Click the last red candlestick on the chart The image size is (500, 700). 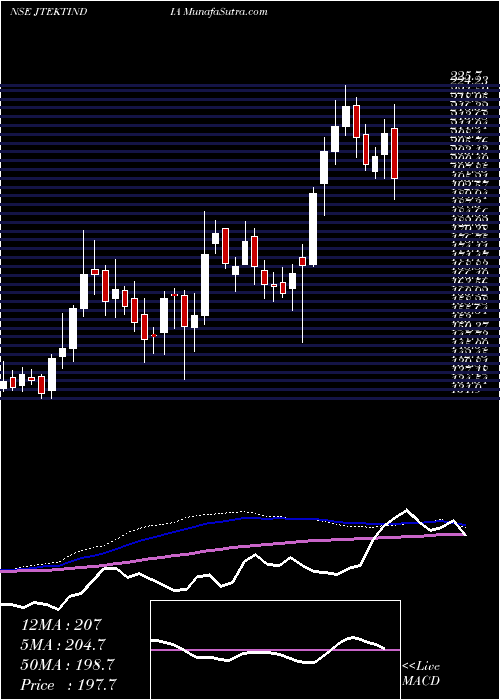[394, 153]
